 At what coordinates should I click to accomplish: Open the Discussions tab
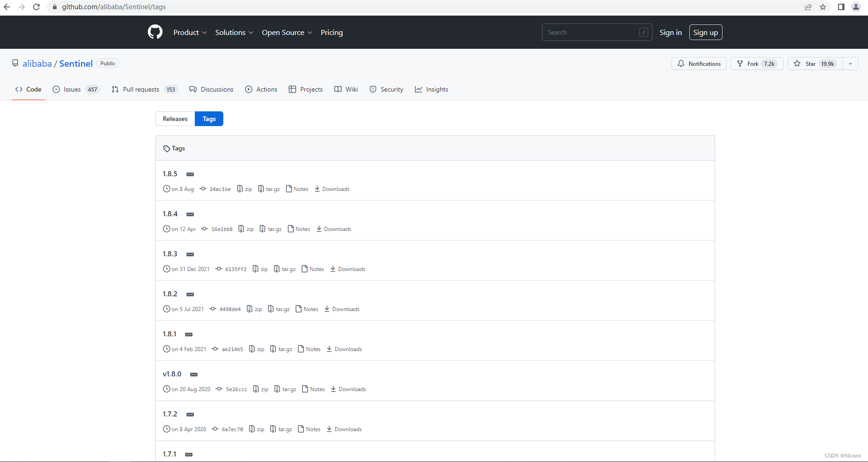click(211, 89)
